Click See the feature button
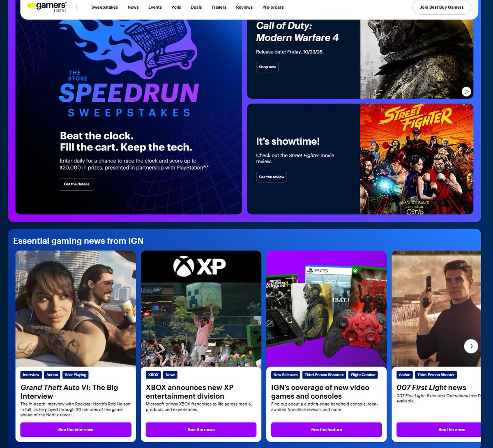The width and height of the screenshot is (493, 448). tap(327, 430)
